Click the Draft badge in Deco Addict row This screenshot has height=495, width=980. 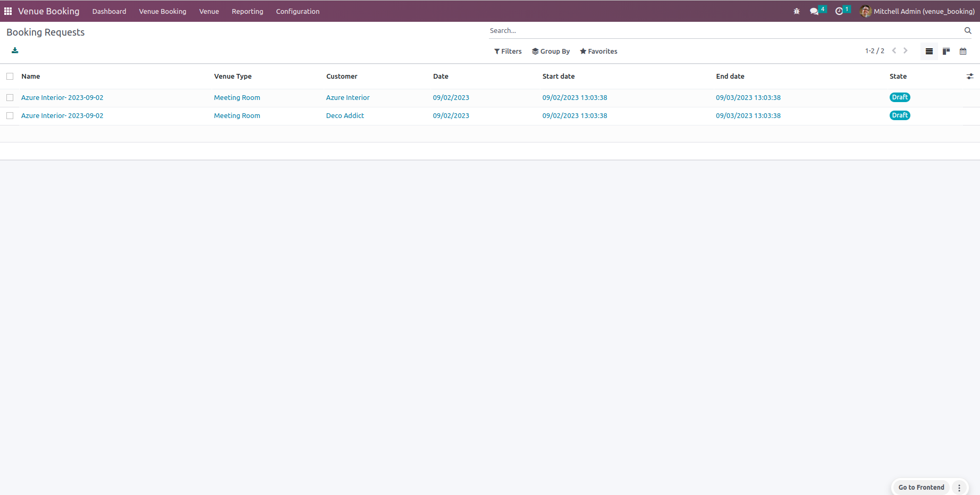click(x=900, y=115)
